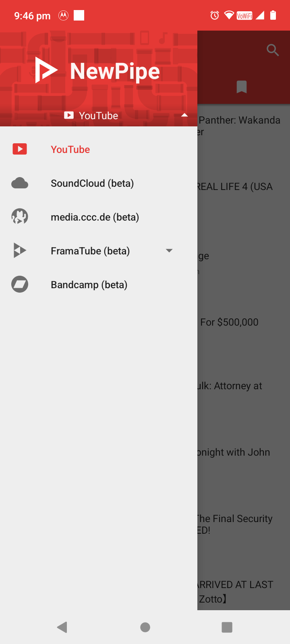Screen dimensions: 290x644
Task: Tap the bookmark tab icon
Action: (242, 87)
